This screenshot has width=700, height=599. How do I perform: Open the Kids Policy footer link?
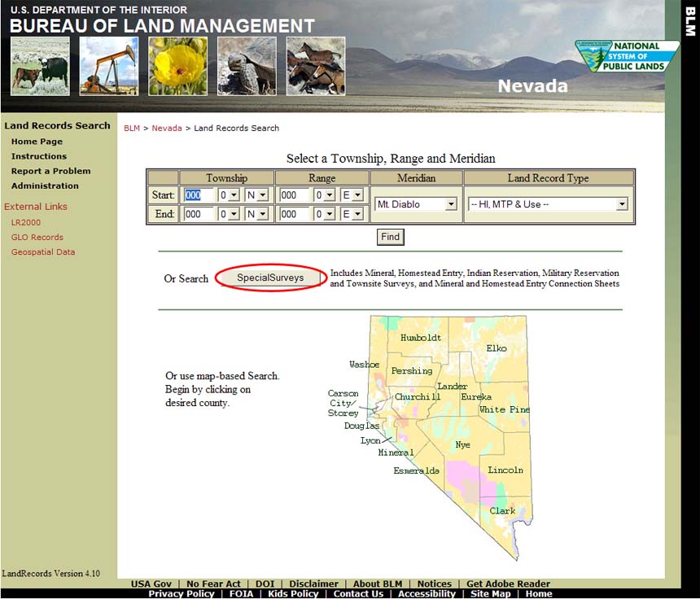coord(293,593)
